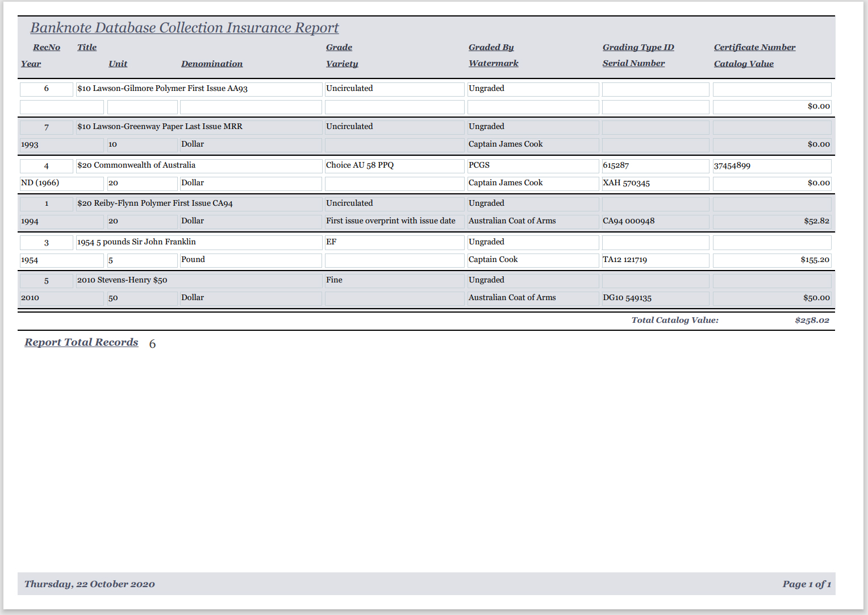The width and height of the screenshot is (868, 615).
Task: Click catalog value $52.82
Action: (772, 221)
